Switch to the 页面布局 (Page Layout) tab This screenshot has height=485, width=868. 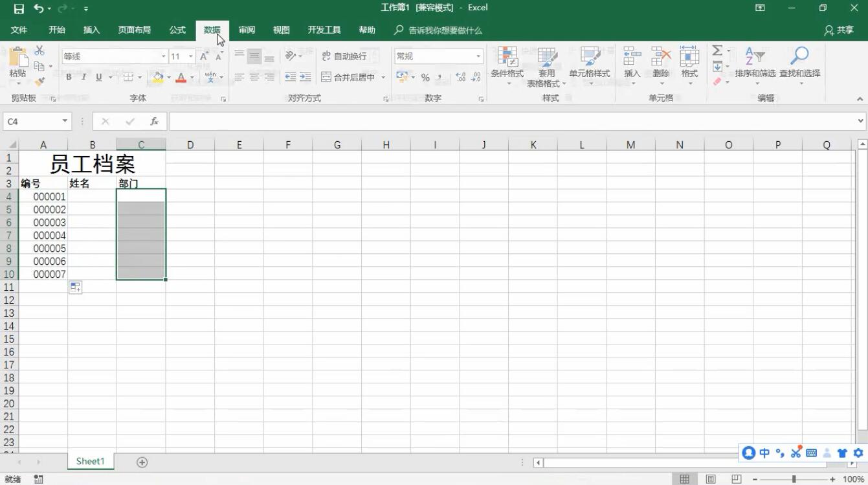click(x=134, y=30)
